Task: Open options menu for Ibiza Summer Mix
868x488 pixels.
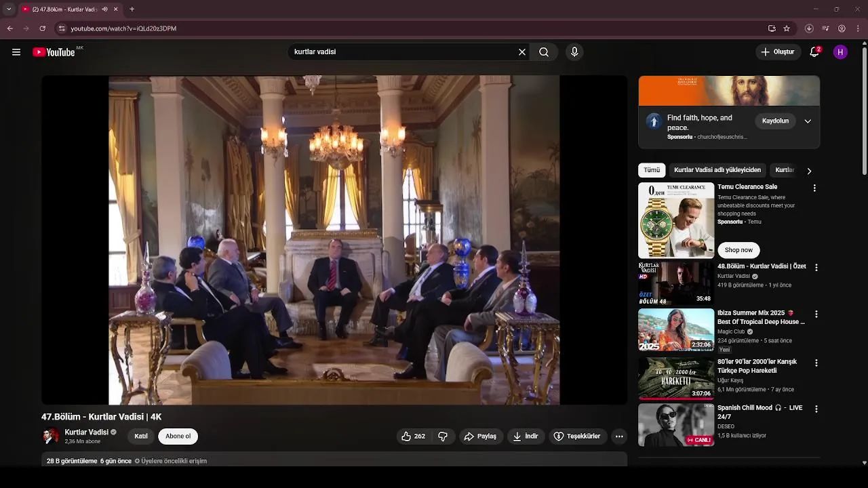Action: point(816,314)
